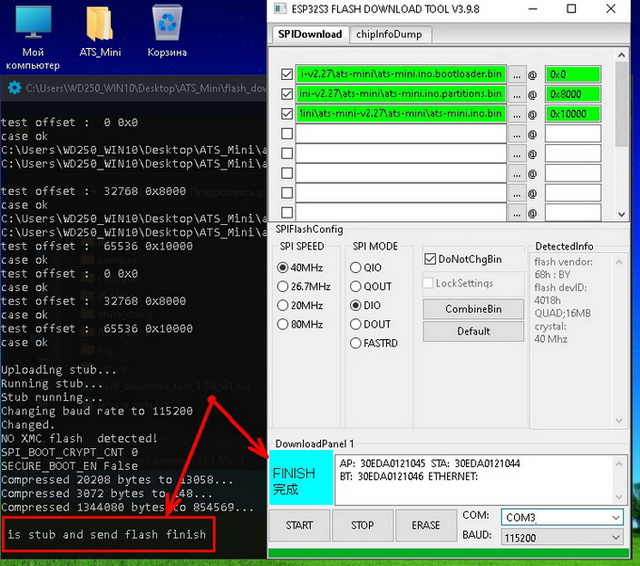640x566 pixels.
Task: Check the fourth empty file row checkbox
Action: click(x=287, y=133)
